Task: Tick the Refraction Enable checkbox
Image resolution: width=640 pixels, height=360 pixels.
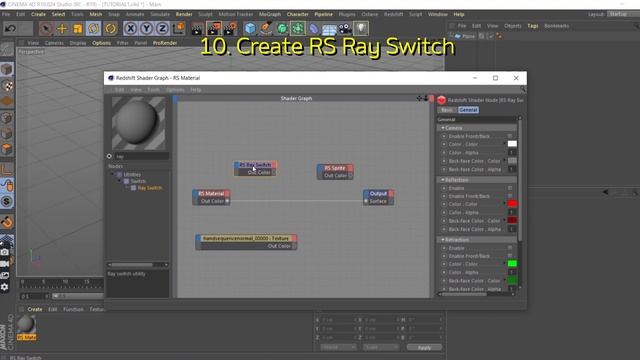Action: coord(510,248)
